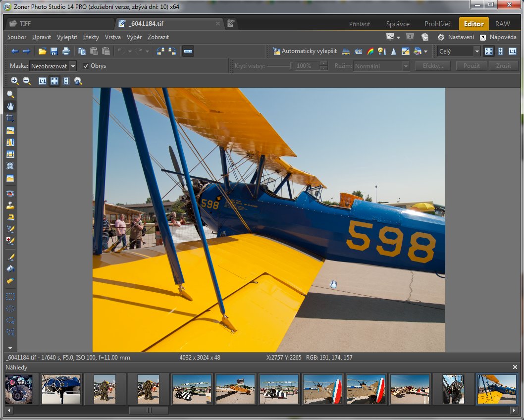Print the photo using the printer icon
This screenshot has height=420, width=524.
(x=66, y=51)
